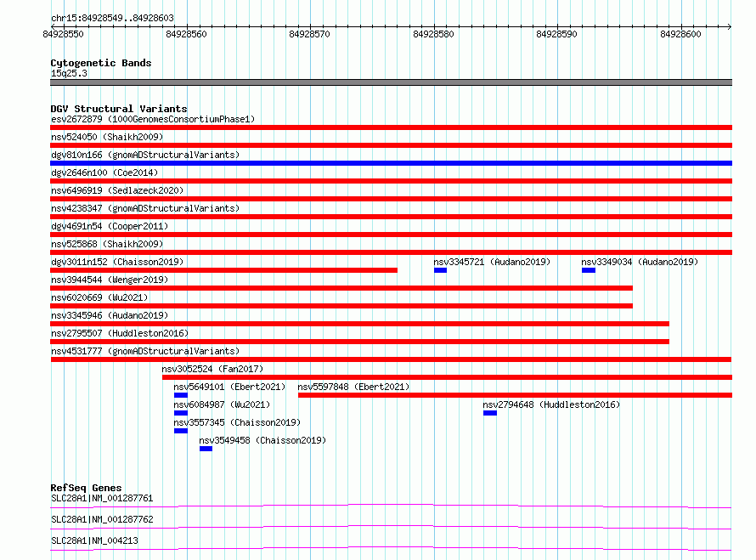Click the nsv3557345 (Chaisson2019) blue marker
Image resolution: width=756 pixels, height=560 pixels.
coord(181,431)
